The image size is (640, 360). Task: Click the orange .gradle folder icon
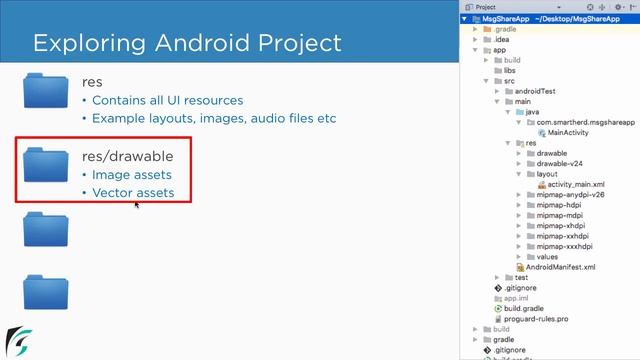pyautogui.click(x=487, y=29)
